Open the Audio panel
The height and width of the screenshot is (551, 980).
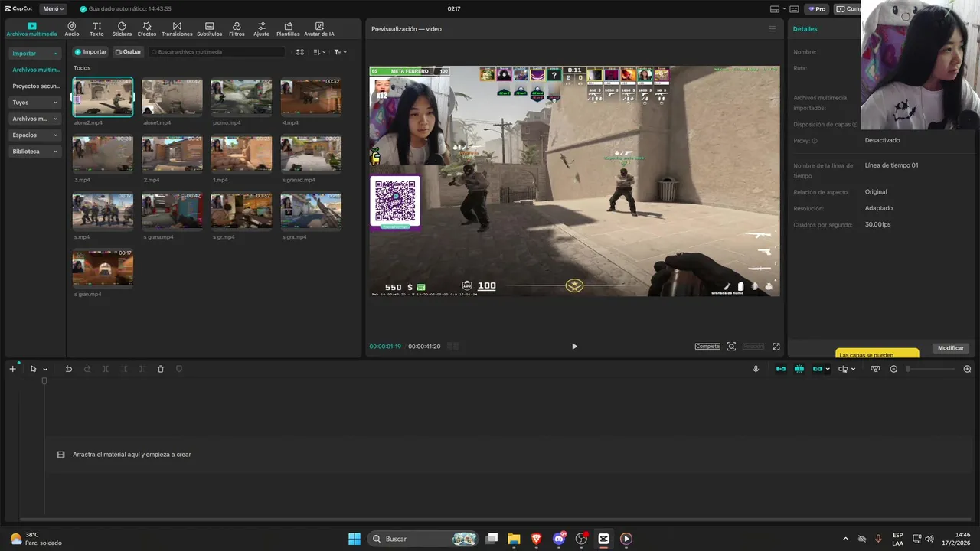(72, 29)
